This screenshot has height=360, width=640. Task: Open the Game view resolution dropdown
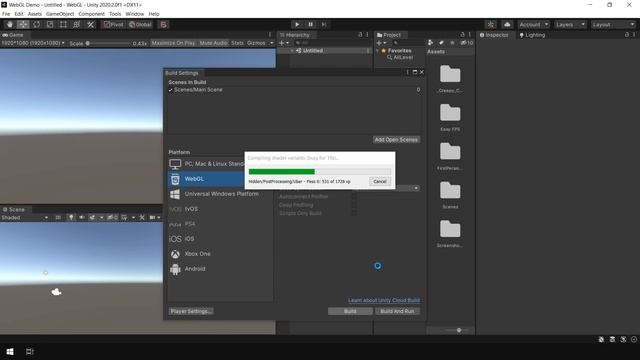pyautogui.click(x=33, y=43)
